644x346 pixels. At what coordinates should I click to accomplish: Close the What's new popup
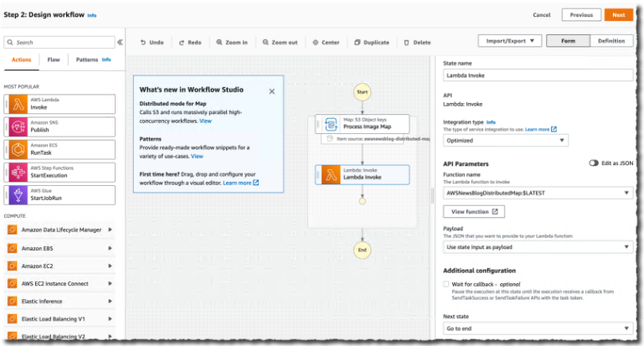pyautogui.click(x=271, y=90)
